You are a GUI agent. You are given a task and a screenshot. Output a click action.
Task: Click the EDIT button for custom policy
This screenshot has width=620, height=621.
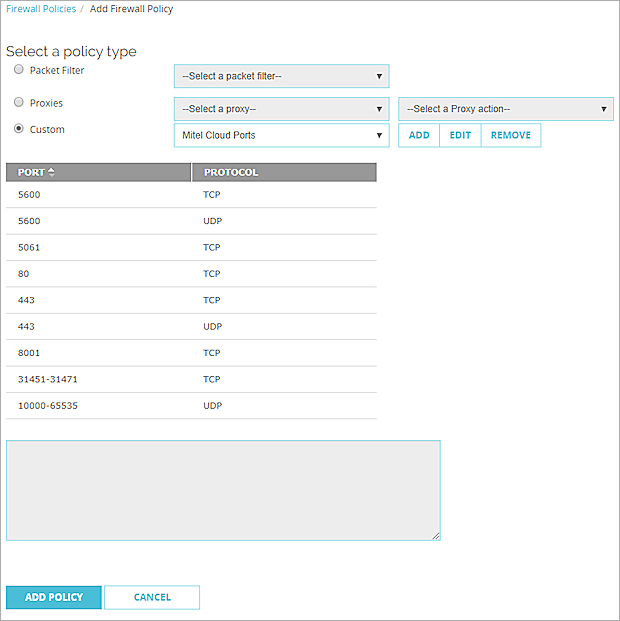tap(460, 135)
